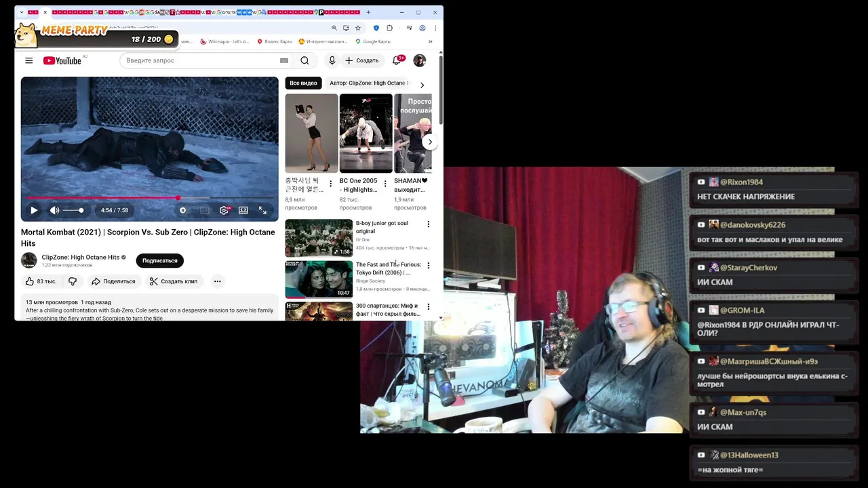Click the Meme Party coin counter
This screenshot has width=868, height=488.
point(153,39)
